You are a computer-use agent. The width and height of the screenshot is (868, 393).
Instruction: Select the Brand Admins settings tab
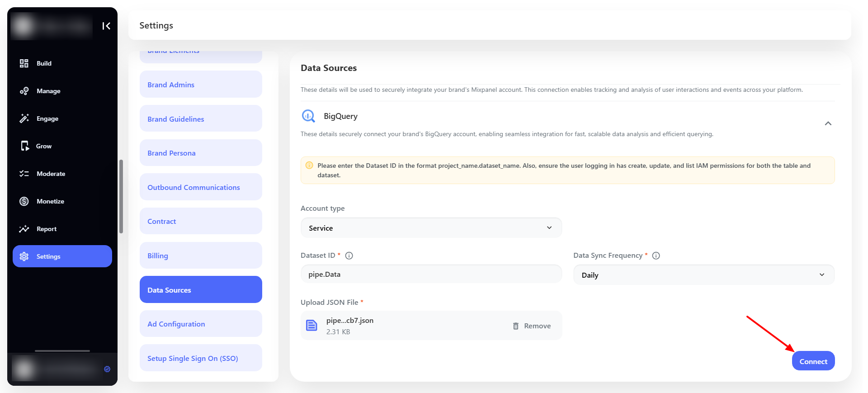[201, 85]
